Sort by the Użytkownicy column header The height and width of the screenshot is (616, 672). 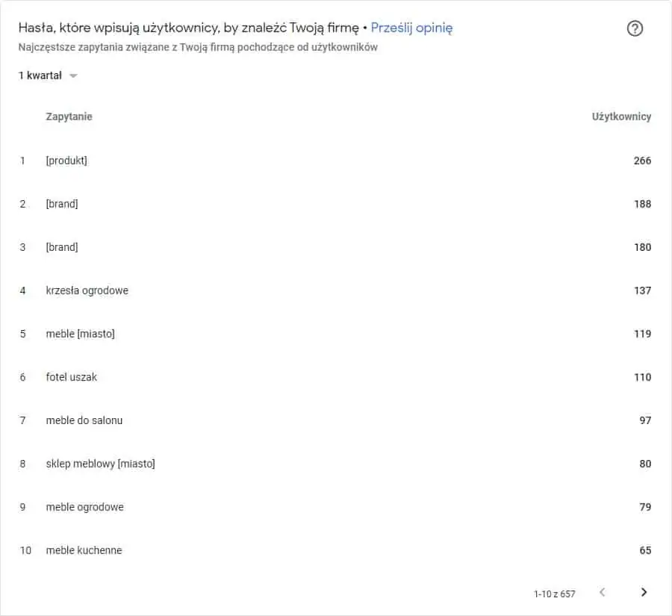pyautogui.click(x=621, y=116)
